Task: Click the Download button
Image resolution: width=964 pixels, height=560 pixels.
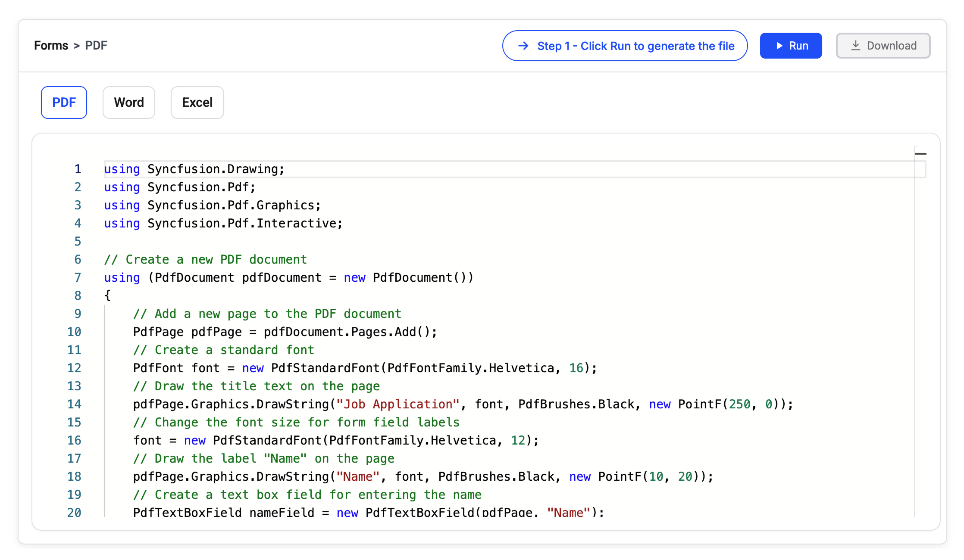Action: [883, 46]
